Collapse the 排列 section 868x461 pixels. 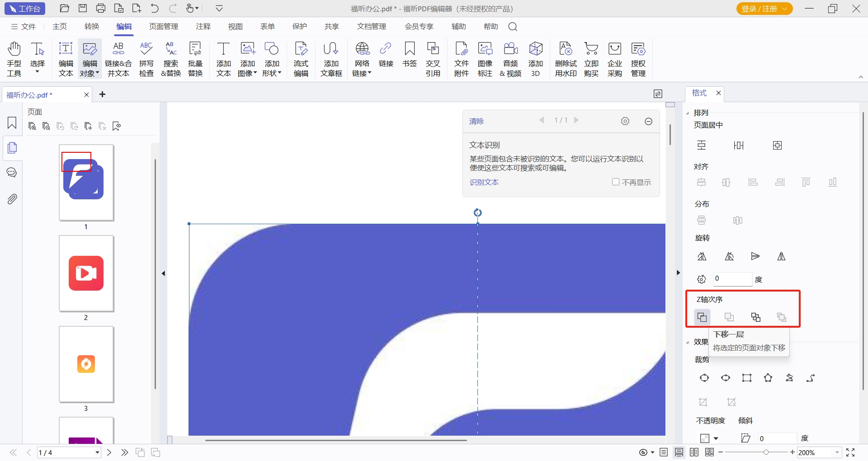[x=688, y=113]
